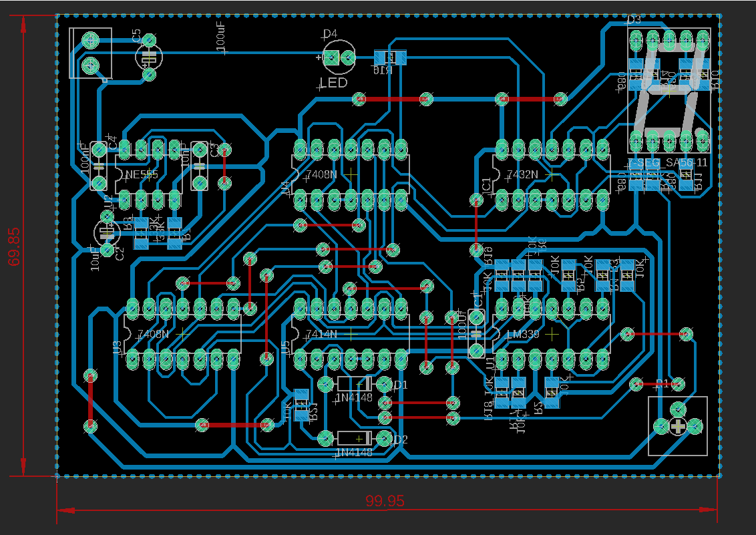Click the 7-SEG_SA56-11 value label

point(668,163)
